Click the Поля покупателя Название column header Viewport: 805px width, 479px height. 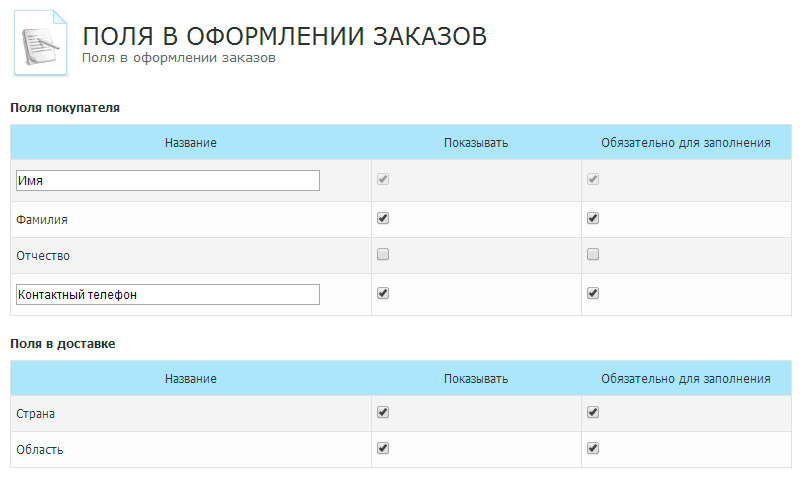(x=191, y=143)
